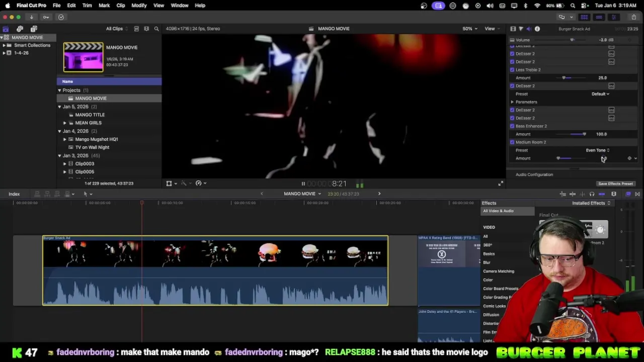Viewport: 644px width, 362px height.
Task: Click the Save Effects Preset button
Action: point(615,184)
